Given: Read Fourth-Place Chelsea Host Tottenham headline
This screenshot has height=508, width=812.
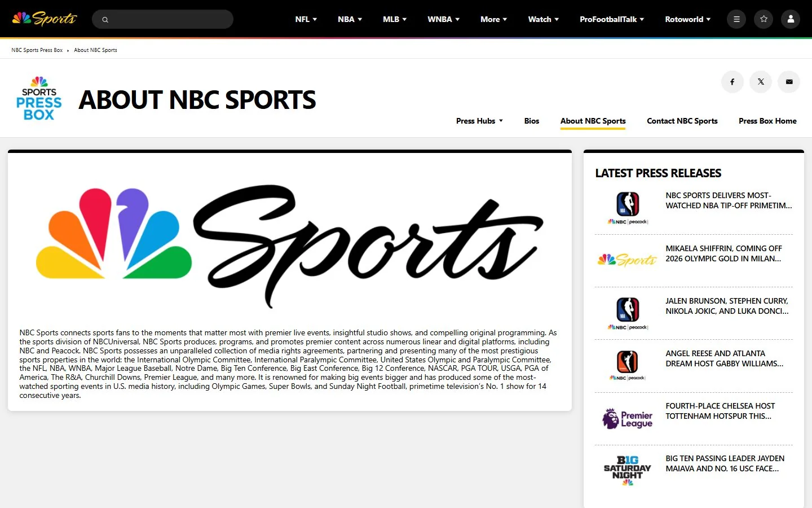Looking at the screenshot, I should [720, 411].
